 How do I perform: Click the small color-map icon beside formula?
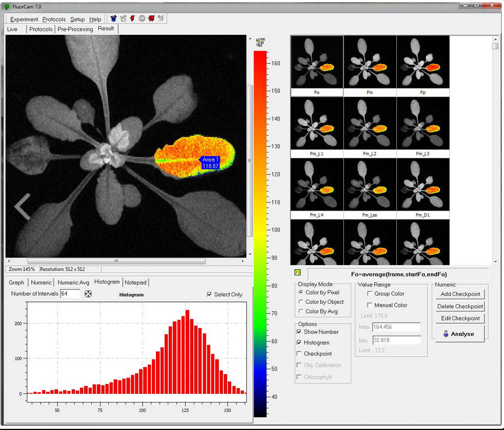pyautogui.click(x=297, y=272)
